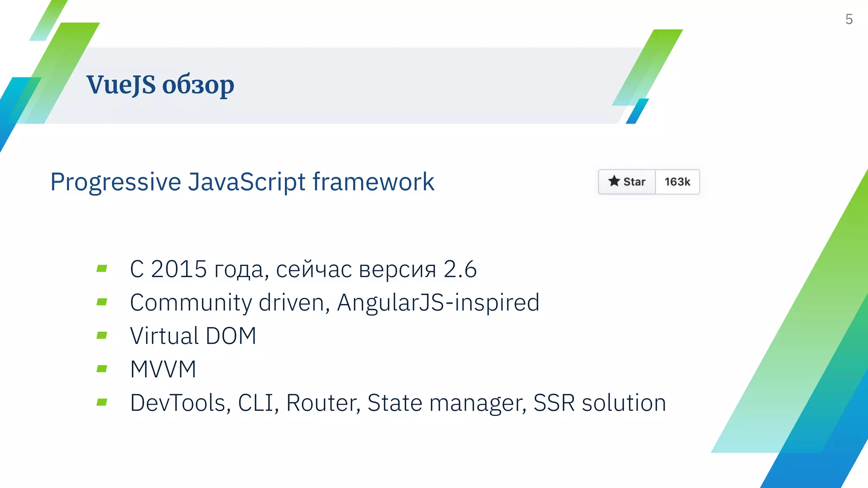Click the 'Community driven, AngularJS-inspired' bullet text

click(335, 302)
